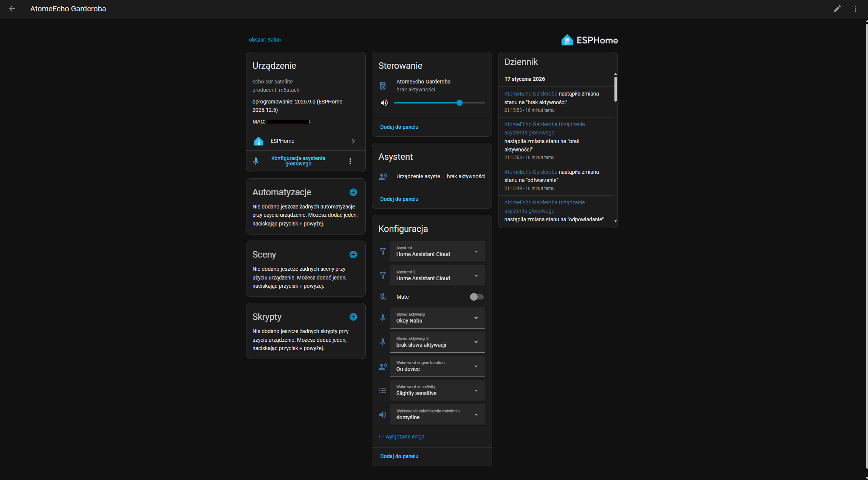The height and width of the screenshot is (480, 868).
Task: Click the obszar: Salon link
Action: pyautogui.click(x=265, y=40)
